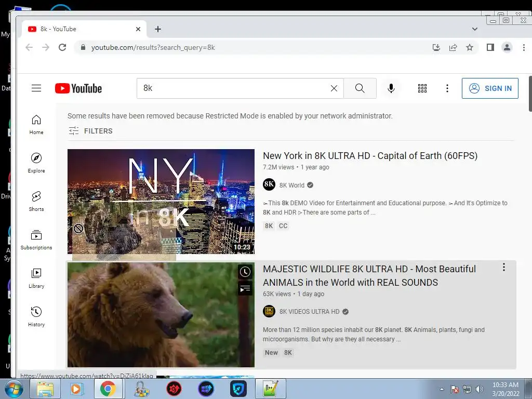Click the Chrome taskbar icon
This screenshot has width=532, height=399.
(108, 389)
